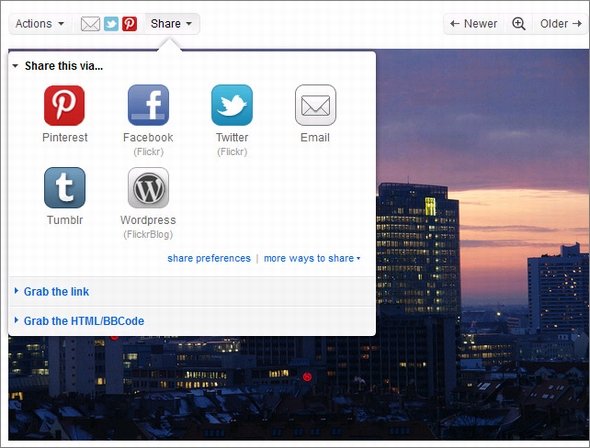Collapse the Share this via section

coord(58,66)
